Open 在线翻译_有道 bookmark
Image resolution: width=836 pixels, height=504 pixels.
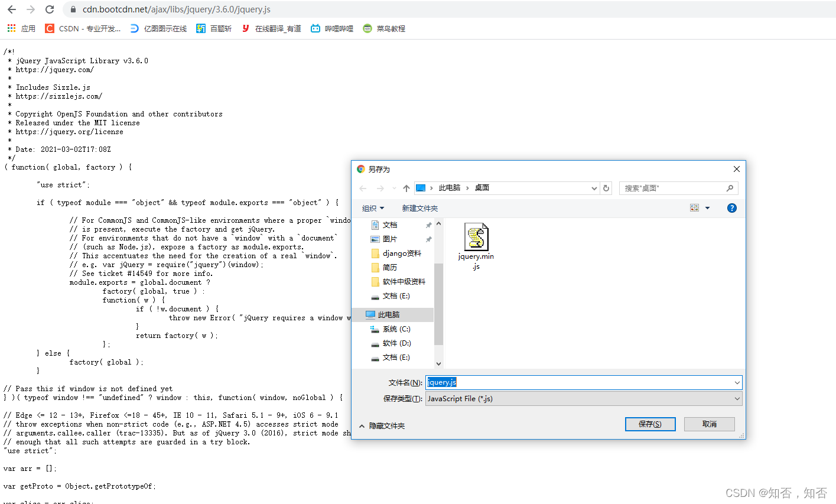click(x=271, y=28)
